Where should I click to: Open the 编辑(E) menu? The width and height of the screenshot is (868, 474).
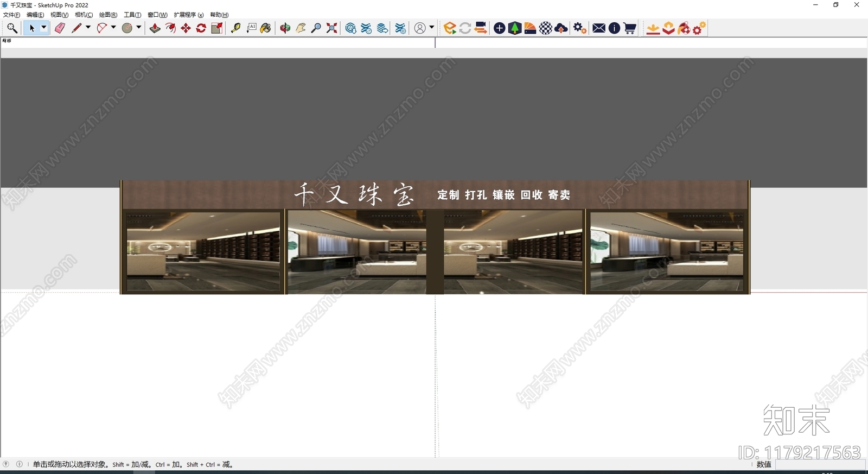pyautogui.click(x=35, y=15)
